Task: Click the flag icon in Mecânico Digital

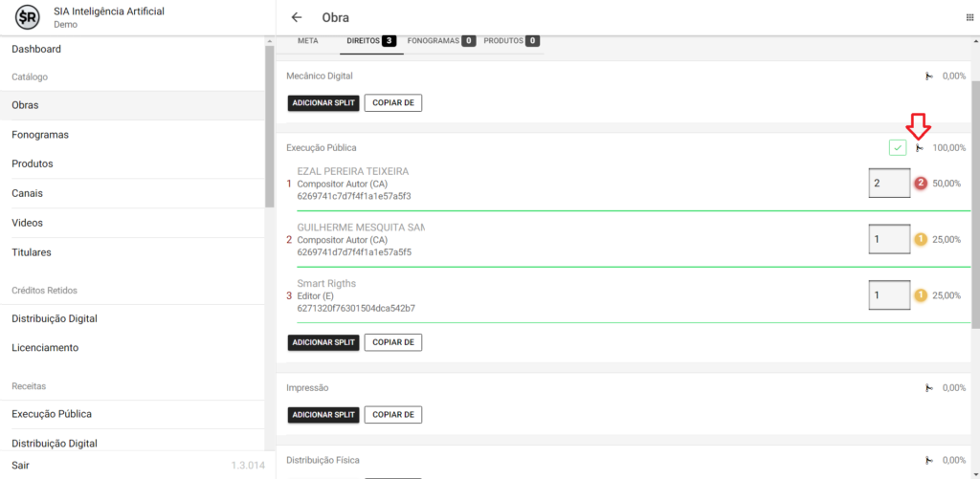Action: pyautogui.click(x=926, y=76)
